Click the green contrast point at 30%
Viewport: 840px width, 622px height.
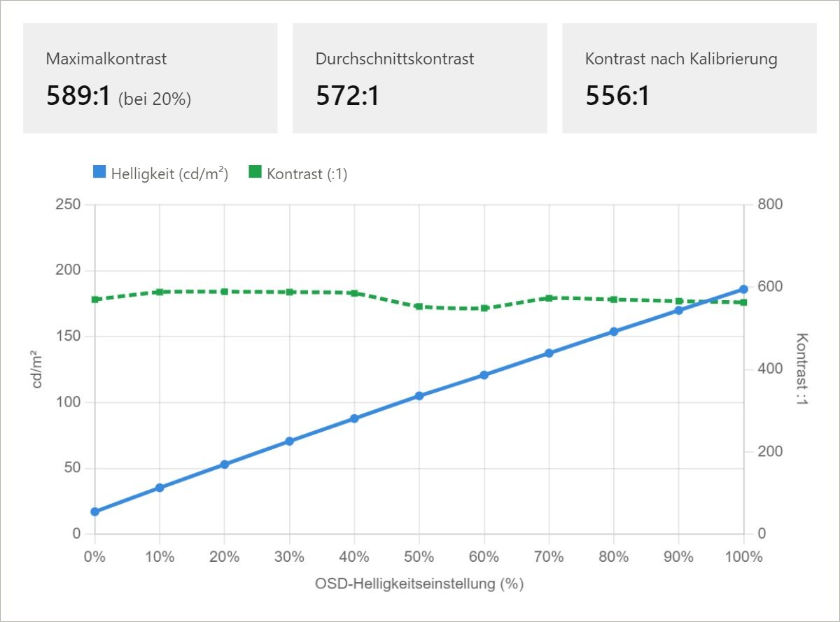tap(289, 292)
